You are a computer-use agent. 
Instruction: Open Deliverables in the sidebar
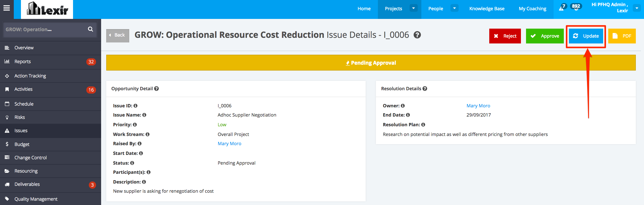pos(51,184)
